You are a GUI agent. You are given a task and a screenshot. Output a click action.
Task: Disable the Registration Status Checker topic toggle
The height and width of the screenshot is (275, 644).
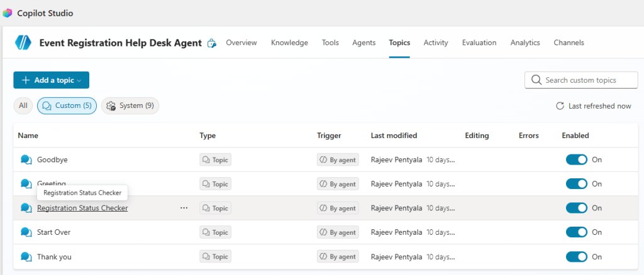tap(576, 208)
